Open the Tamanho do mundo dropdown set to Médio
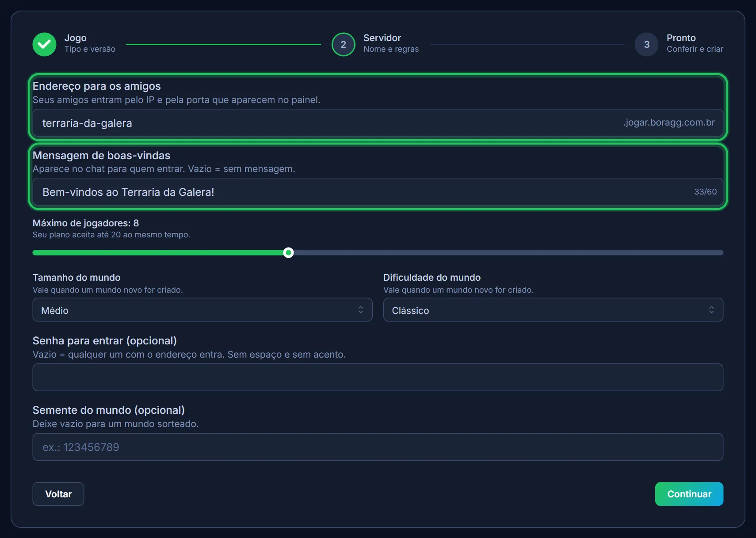756x538 pixels. pos(202,310)
